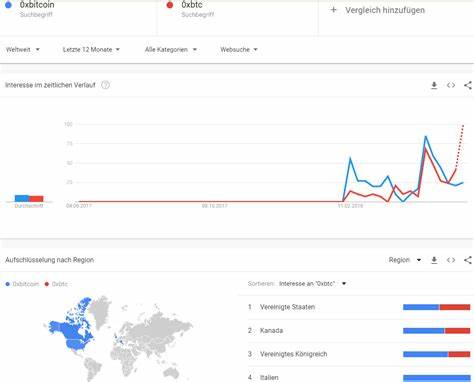Share the region breakdown section
Image resolution: width=474 pixels, height=382 pixels.
468,260
